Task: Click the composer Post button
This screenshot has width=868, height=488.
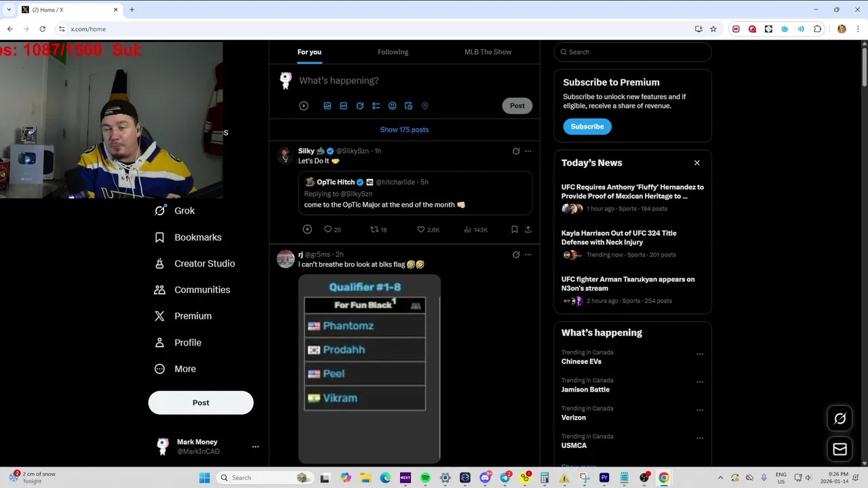Action: pos(517,106)
